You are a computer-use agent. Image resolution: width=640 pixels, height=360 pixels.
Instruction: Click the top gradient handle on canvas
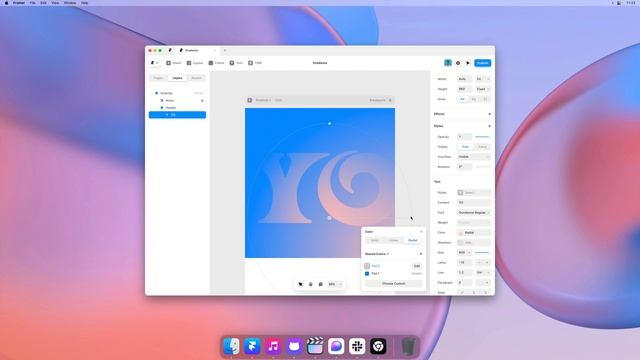330,124
